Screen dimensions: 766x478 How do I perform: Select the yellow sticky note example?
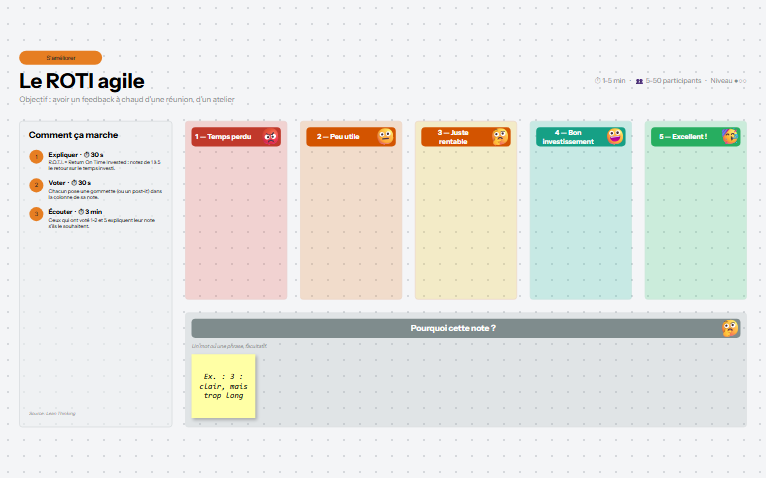pyautogui.click(x=223, y=386)
